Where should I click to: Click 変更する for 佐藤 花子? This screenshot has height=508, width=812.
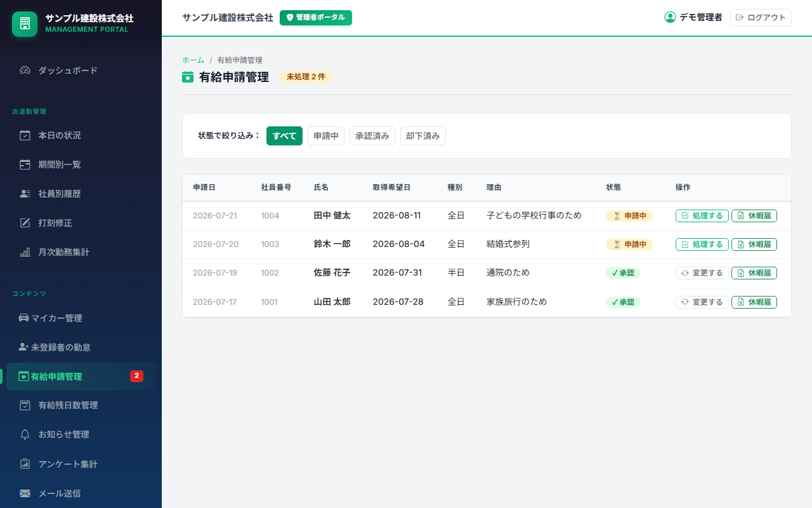702,273
